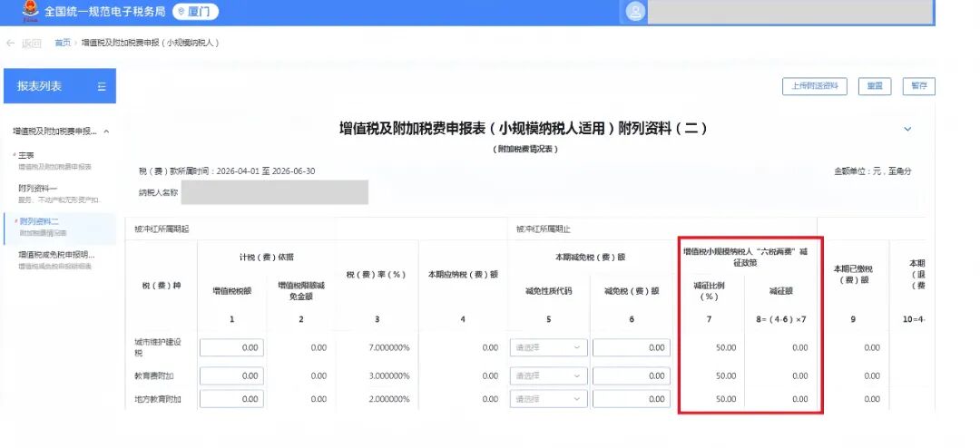Collapse the form using the chevron at right of title
Image resolution: width=980 pixels, height=448 pixels.
point(907,130)
